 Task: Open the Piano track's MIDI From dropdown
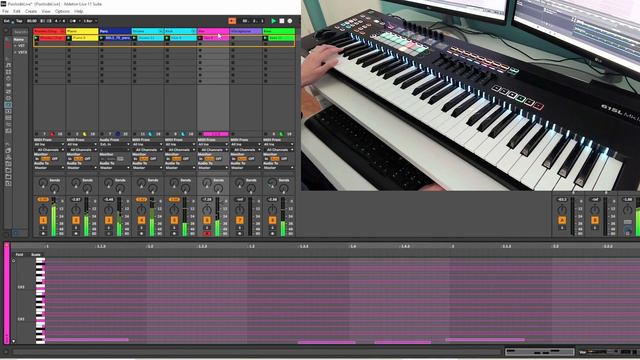(x=82, y=144)
